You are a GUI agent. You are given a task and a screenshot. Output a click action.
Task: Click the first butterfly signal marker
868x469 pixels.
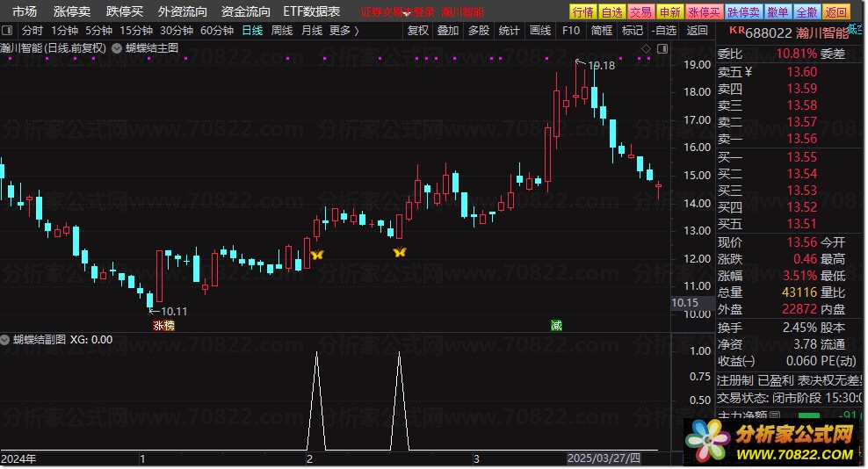tap(316, 255)
